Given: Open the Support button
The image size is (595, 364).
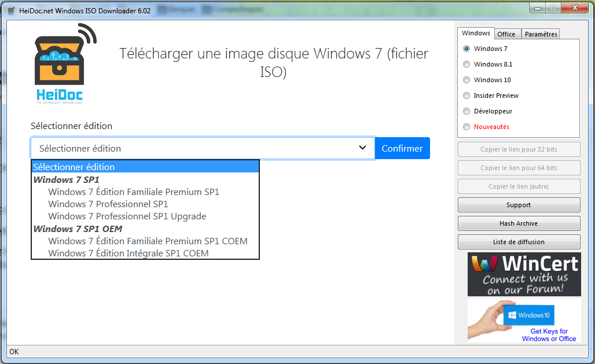Looking at the screenshot, I should [519, 205].
